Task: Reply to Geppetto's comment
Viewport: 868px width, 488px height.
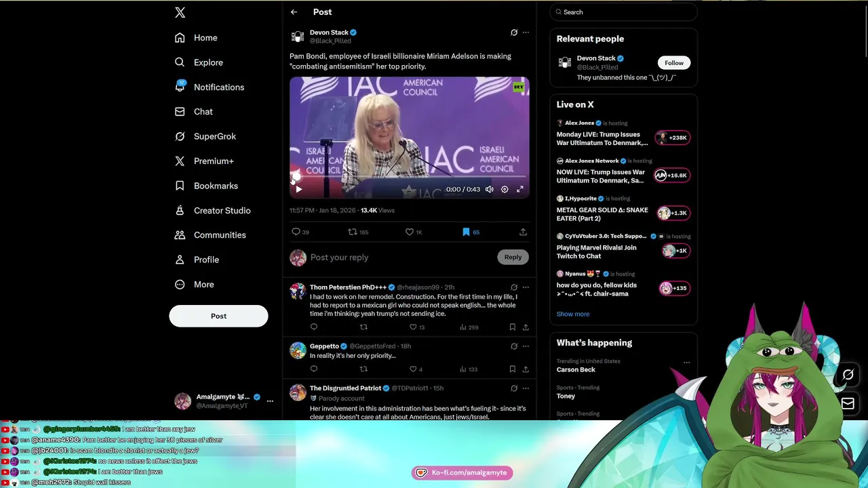Action: pyautogui.click(x=313, y=369)
